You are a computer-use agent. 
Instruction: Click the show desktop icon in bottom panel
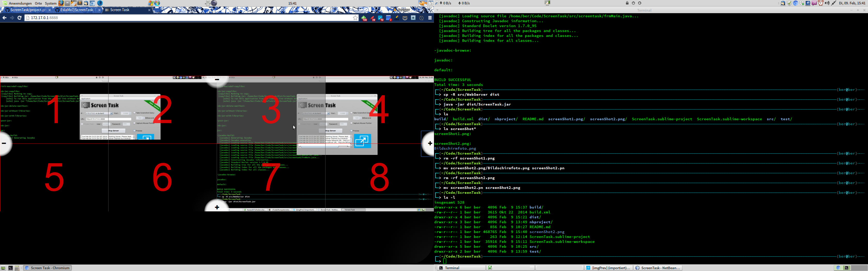pos(3,268)
